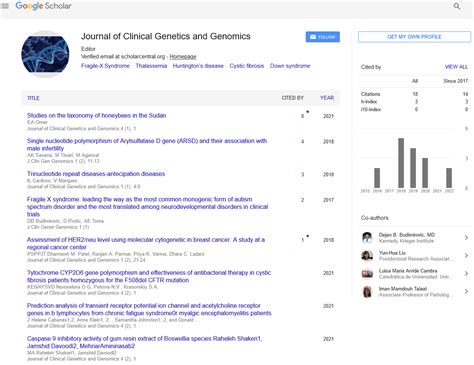Click the Google Scholar logo
Screen dimensions: 474x365
(43, 6)
